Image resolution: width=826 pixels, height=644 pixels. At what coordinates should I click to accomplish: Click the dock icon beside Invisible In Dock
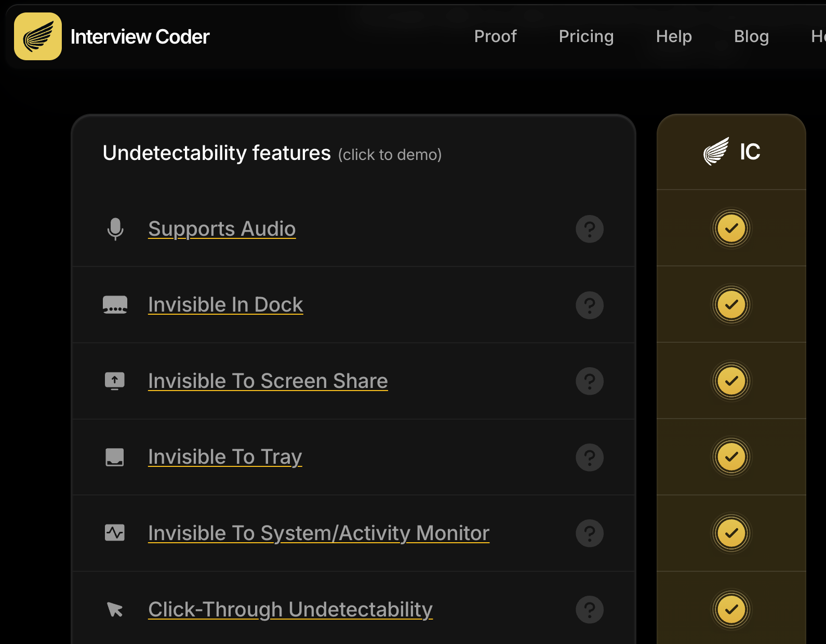(x=115, y=305)
